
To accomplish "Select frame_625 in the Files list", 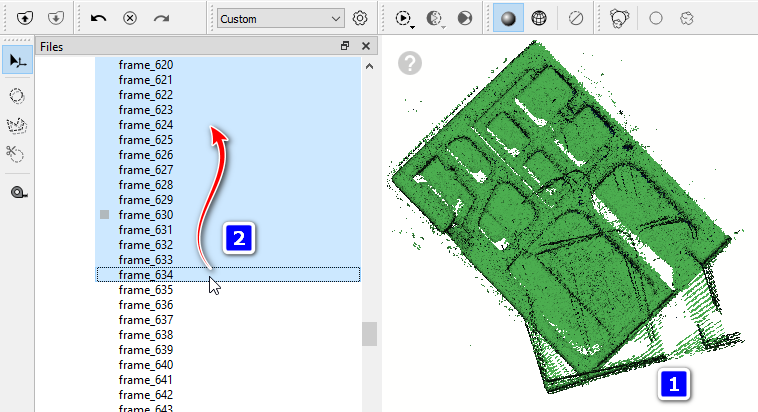I will pyautogui.click(x=146, y=140).
